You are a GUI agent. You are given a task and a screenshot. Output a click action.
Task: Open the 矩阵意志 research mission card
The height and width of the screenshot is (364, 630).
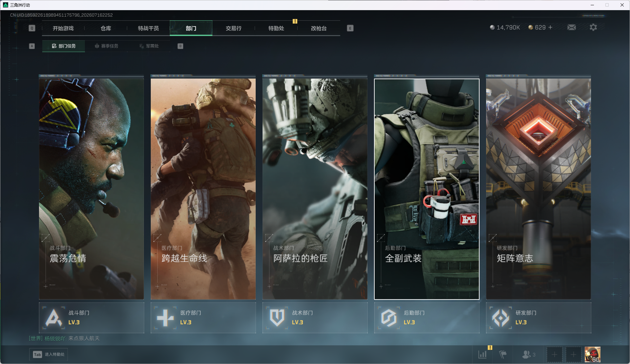click(x=539, y=189)
